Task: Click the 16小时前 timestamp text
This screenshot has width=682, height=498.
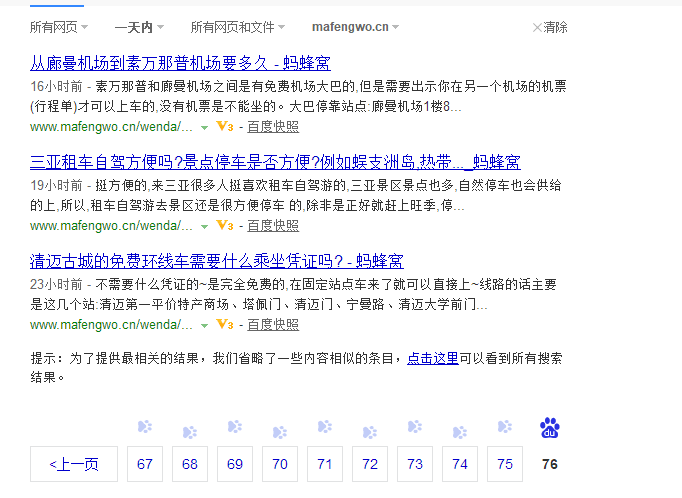Action: pyautogui.click(x=56, y=87)
